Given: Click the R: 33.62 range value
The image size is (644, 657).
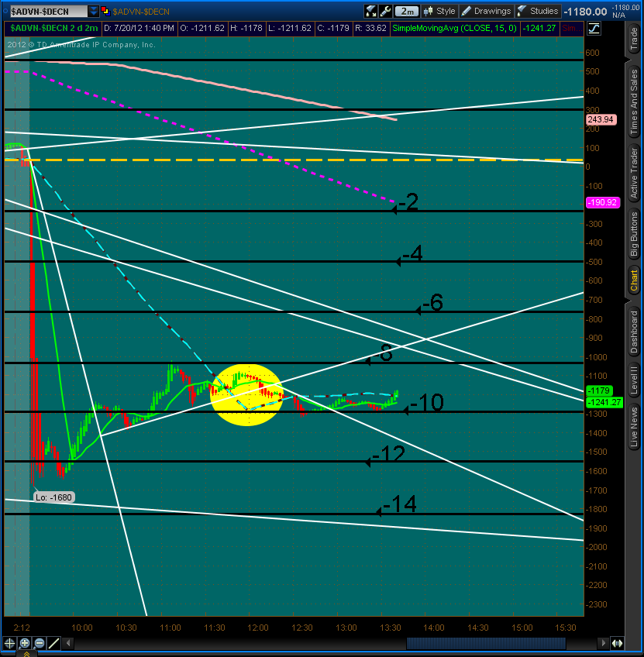Looking at the screenshot, I should [370, 29].
